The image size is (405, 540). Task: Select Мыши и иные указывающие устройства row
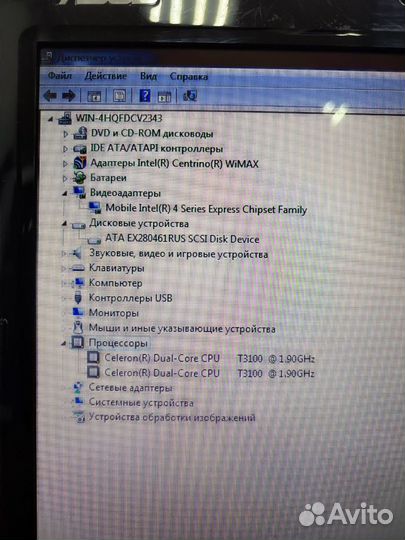[x=182, y=328]
